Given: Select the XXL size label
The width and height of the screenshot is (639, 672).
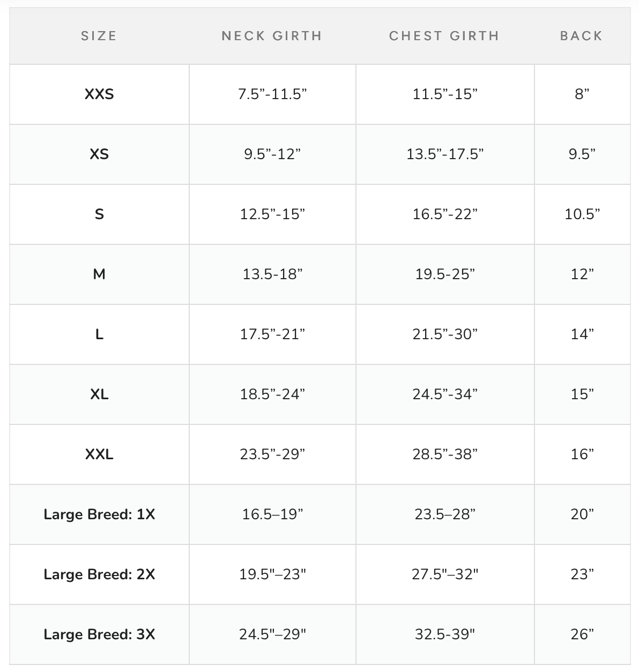Looking at the screenshot, I should pos(99,454).
